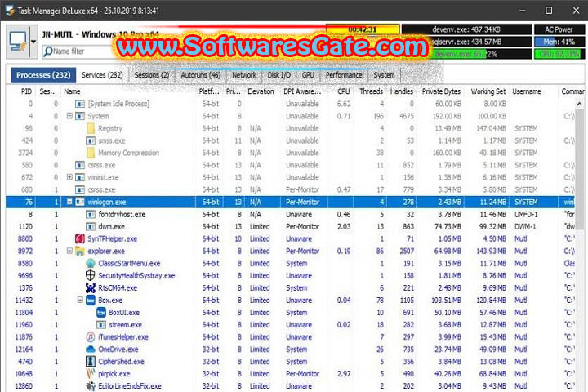
Task: Click the dwm.exe process icon
Action: 91,226
